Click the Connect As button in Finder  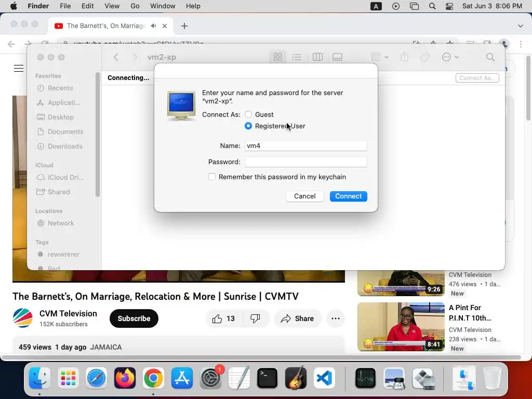tap(477, 78)
